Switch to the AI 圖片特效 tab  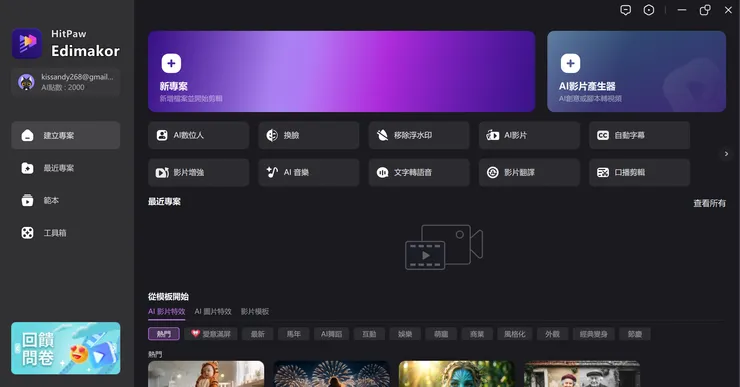(x=213, y=311)
